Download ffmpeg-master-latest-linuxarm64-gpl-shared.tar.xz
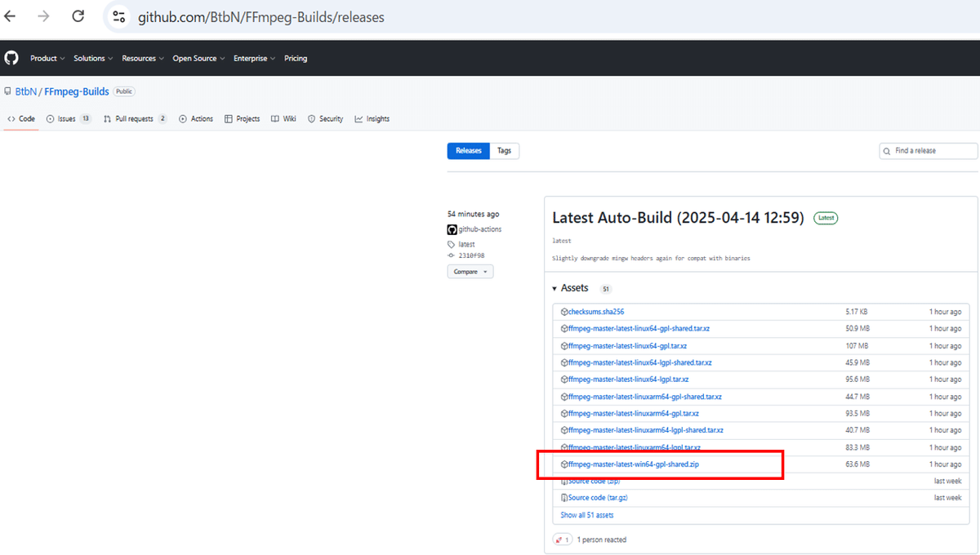The width and height of the screenshot is (980, 555). coord(645,397)
